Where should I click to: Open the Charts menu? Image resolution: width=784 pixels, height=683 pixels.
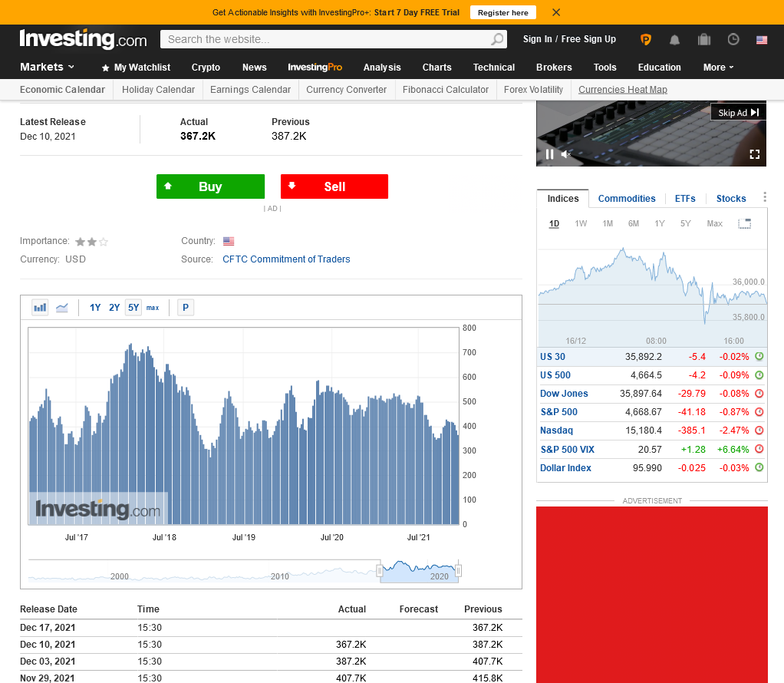tap(437, 68)
